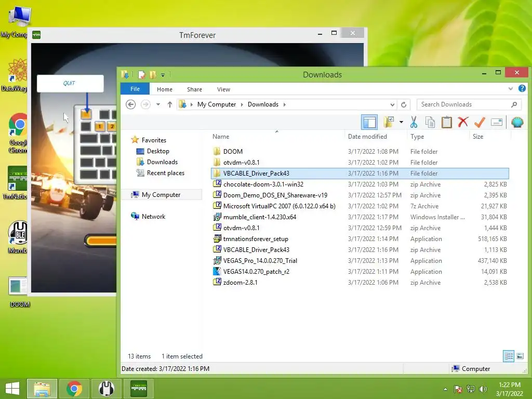532x399 pixels.
Task: Open the File ribbon tab
Action: 135,89
